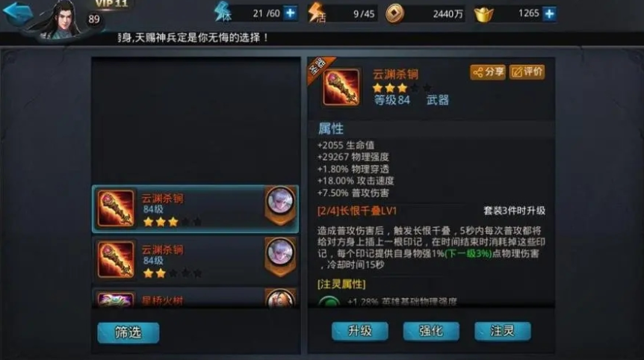Screen dimensions: 644x360
Task: Click the blue back arrow icon
Action: click(x=19, y=12)
